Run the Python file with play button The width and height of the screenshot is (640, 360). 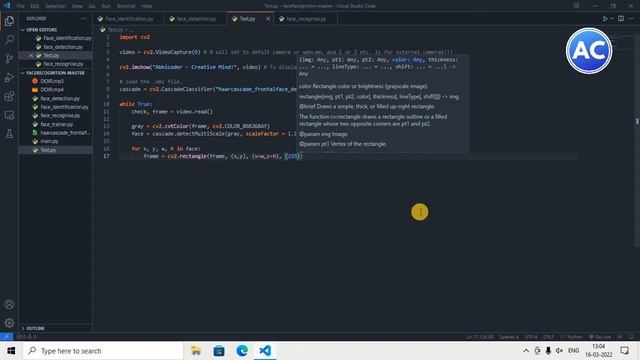[605, 18]
